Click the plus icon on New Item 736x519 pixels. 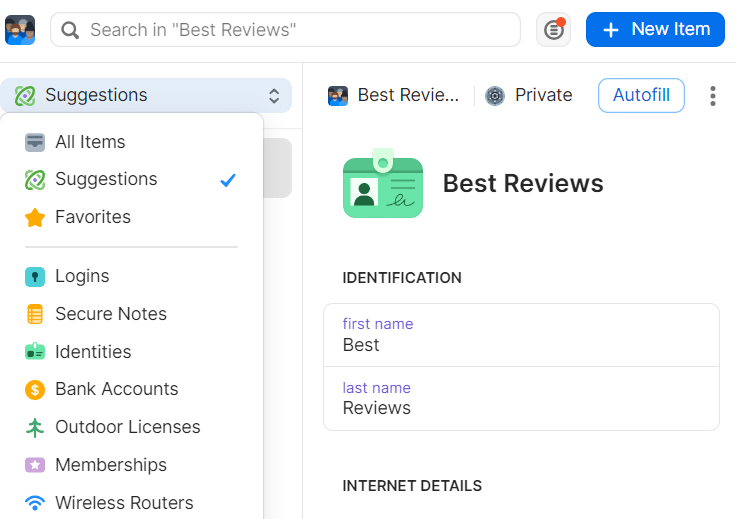tap(611, 30)
